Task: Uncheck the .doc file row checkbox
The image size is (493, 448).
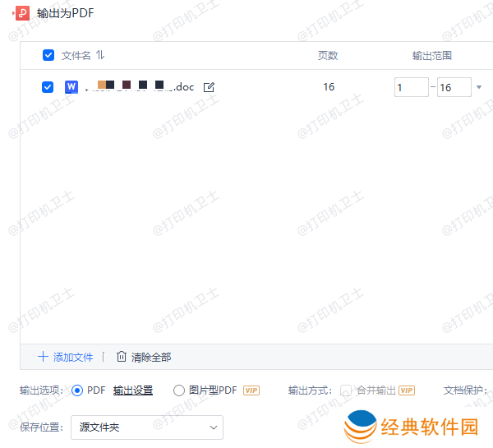Action: point(48,87)
